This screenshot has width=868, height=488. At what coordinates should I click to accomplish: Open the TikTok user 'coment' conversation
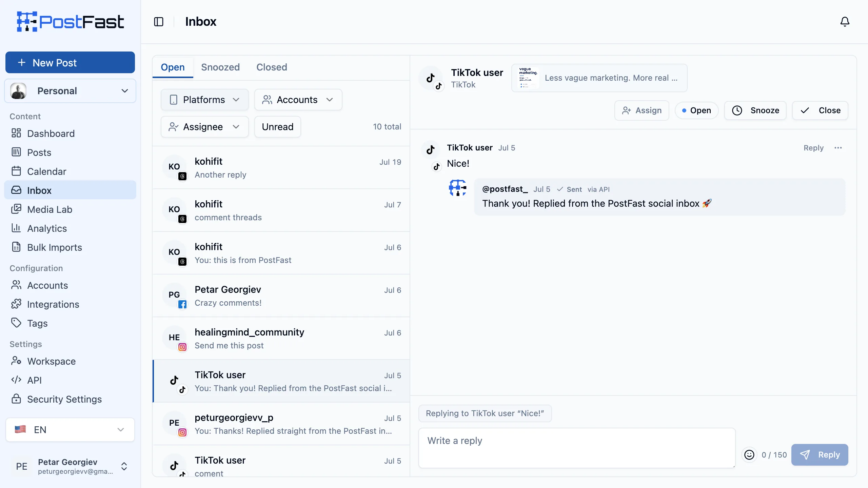click(x=281, y=462)
